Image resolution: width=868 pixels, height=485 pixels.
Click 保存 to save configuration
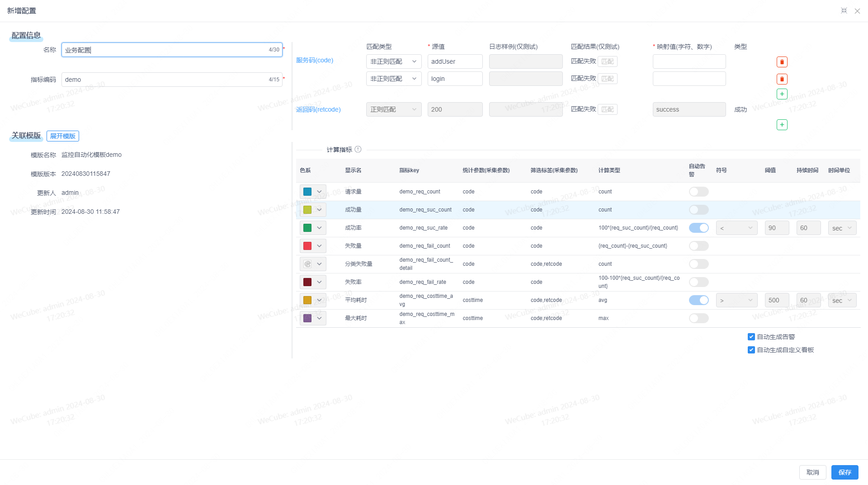844,472
